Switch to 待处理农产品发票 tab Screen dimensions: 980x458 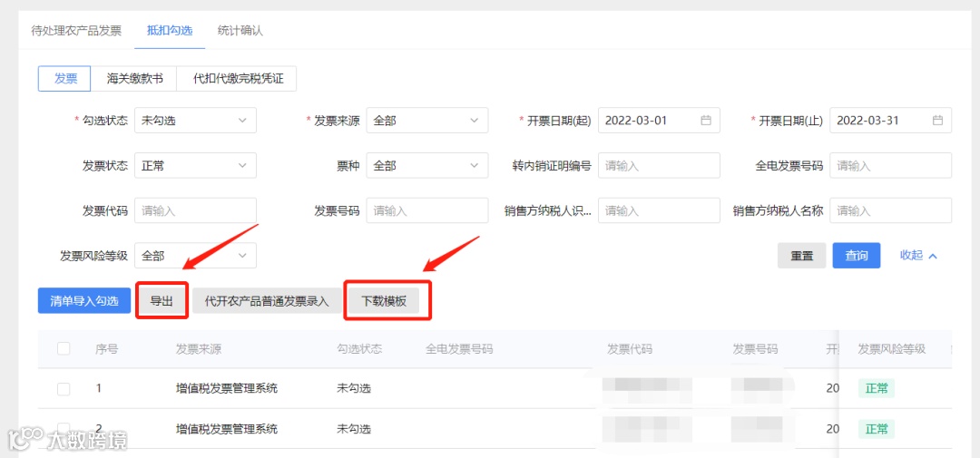[x=76, y=31]
